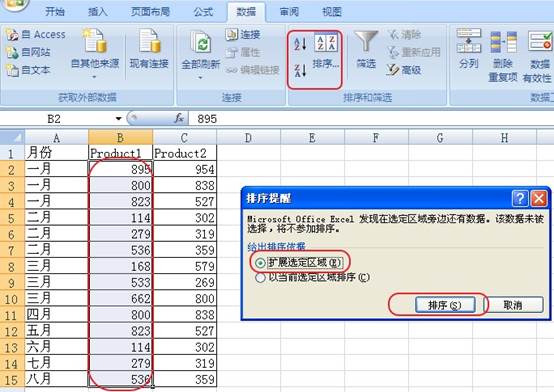
Task: Open 自其他来源 other sources menu
Action: (x=95, y=53)
